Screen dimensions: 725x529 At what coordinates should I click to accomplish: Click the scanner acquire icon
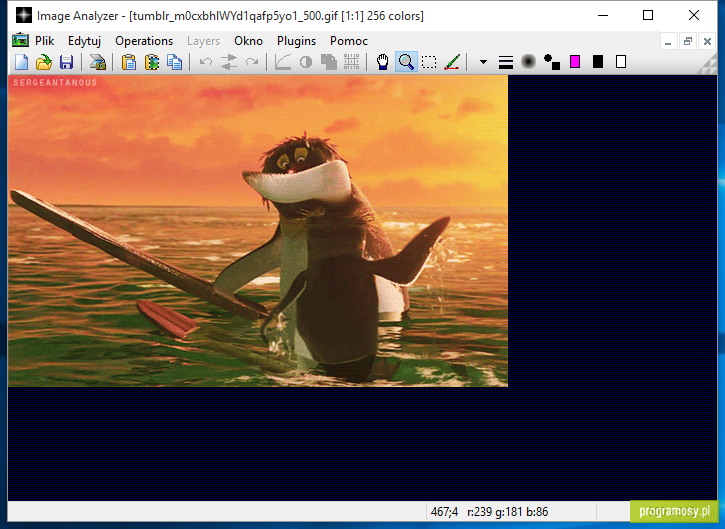(98, 62)
